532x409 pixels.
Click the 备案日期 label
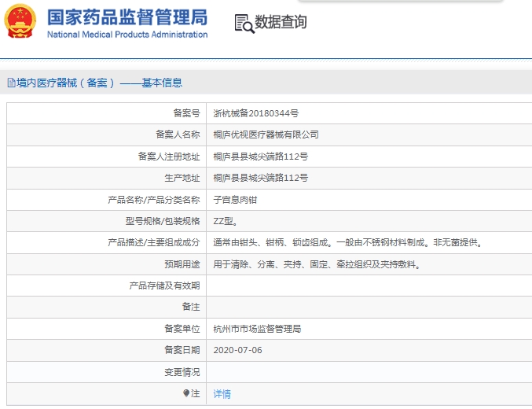[182, 350]
